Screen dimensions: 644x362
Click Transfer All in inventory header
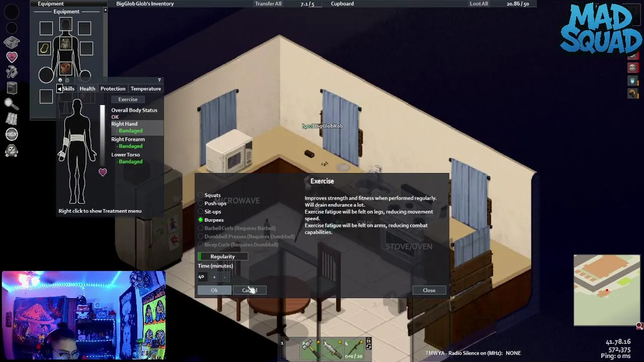coord(268,4)
